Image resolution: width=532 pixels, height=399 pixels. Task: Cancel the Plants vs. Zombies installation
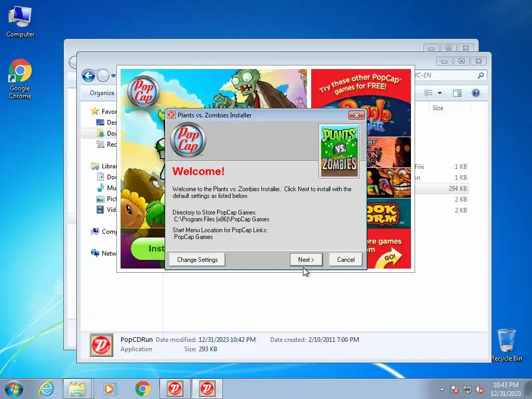[x=345, y=260]
